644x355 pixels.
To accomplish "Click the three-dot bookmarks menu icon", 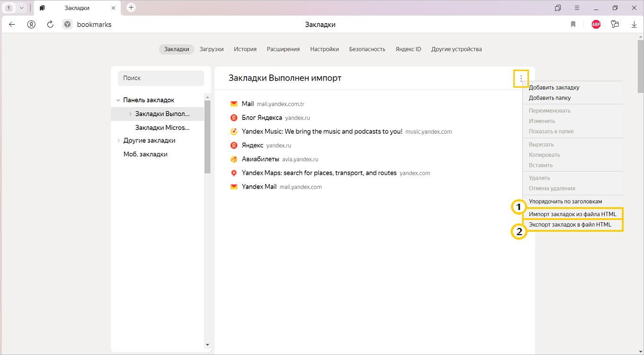I will click(x=521, y=78).
